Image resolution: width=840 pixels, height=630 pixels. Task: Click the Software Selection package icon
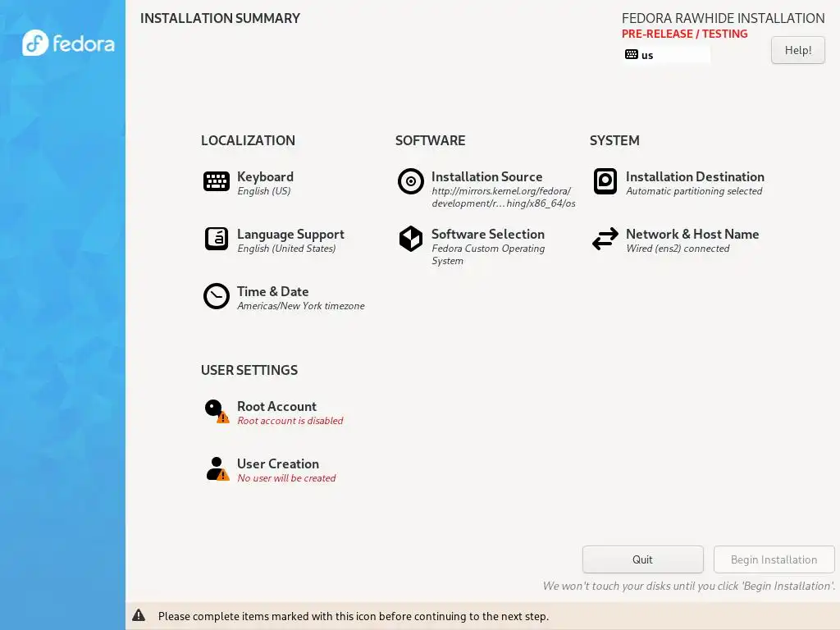411,239
